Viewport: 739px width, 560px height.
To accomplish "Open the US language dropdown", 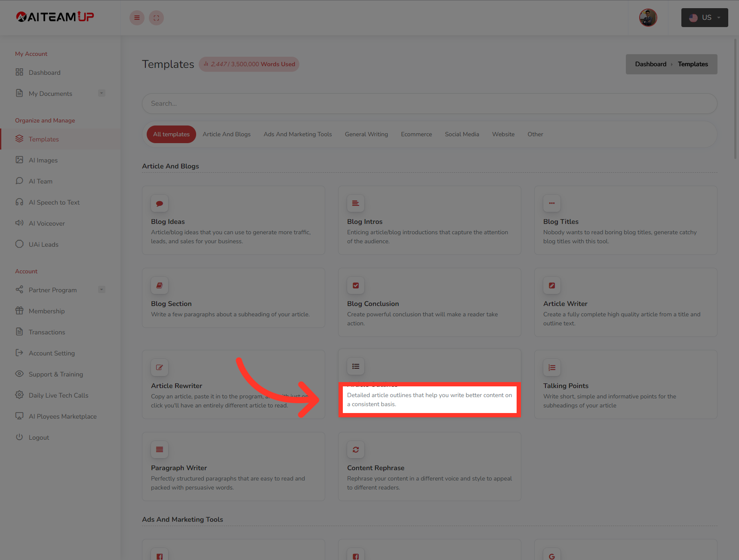I will (x=704, y=18).
